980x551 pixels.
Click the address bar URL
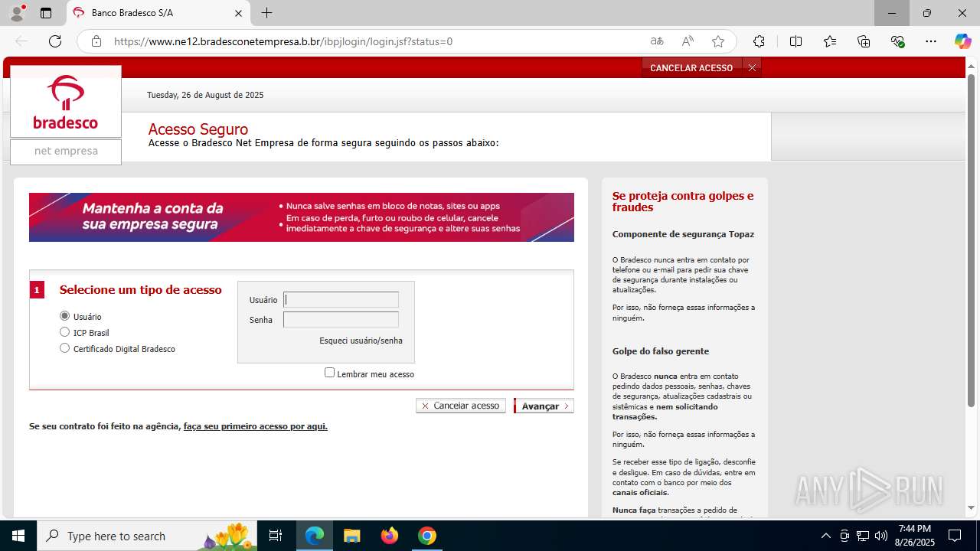(283, 41)
